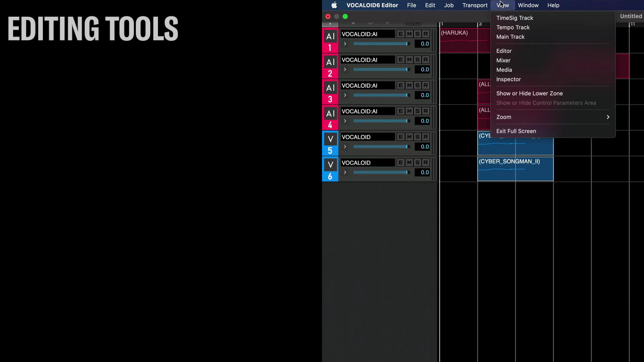The image size is (644, 362).
Task: Open the Window menu
Action: point(528,5)
